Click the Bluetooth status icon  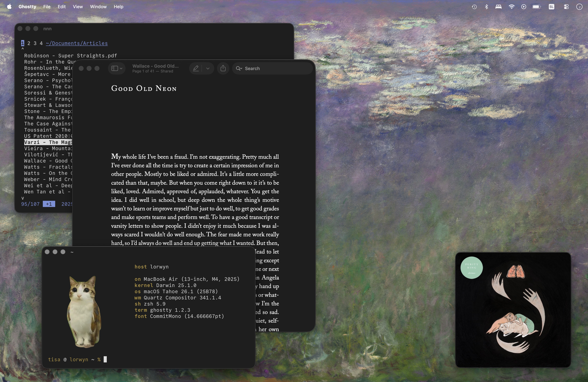[x=486, y=7]
